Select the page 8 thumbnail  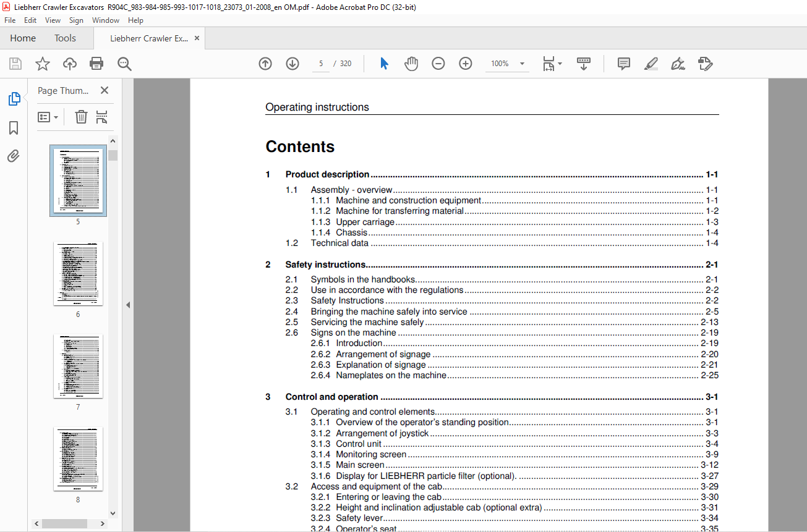point(78,459)
